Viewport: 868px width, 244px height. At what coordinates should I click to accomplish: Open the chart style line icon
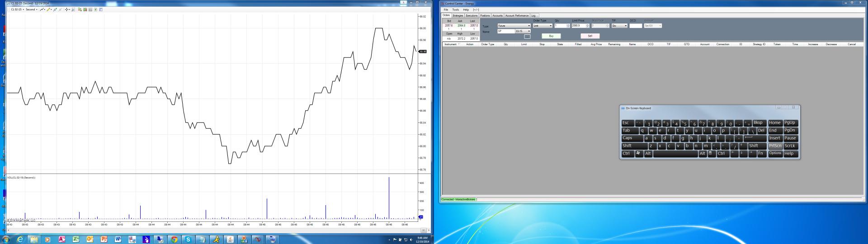(42, 9)
